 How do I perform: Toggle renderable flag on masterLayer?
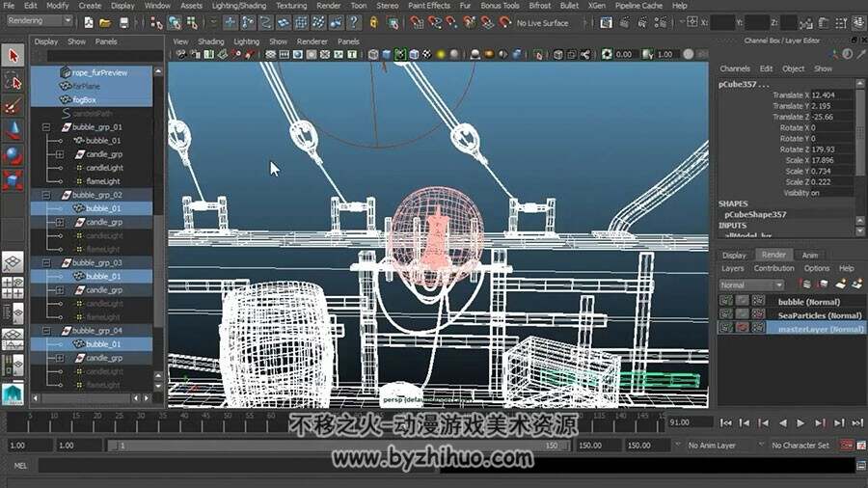click(725, 328)
